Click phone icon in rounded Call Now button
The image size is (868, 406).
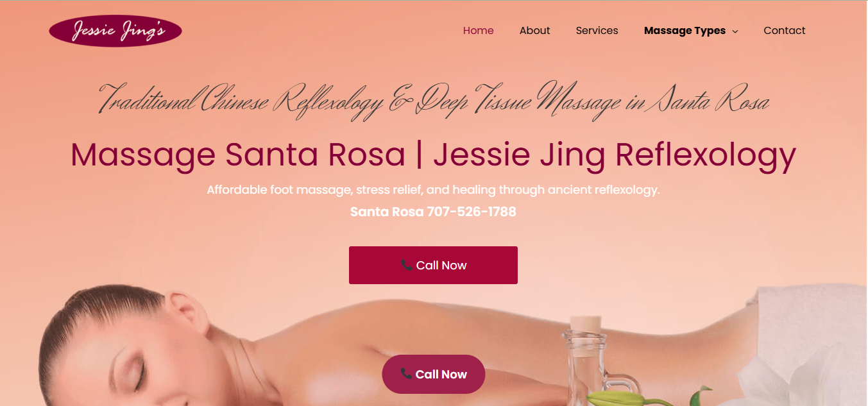[406, 373]
